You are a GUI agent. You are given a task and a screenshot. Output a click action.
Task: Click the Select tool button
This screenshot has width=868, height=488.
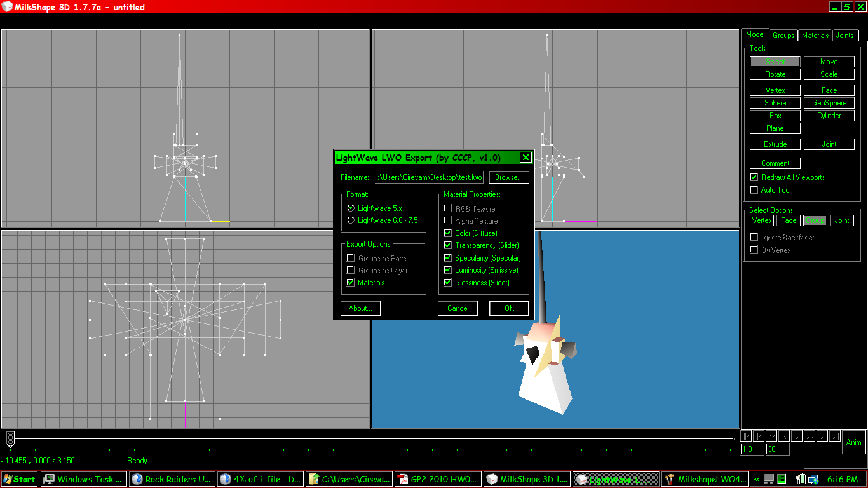(775, 62)
